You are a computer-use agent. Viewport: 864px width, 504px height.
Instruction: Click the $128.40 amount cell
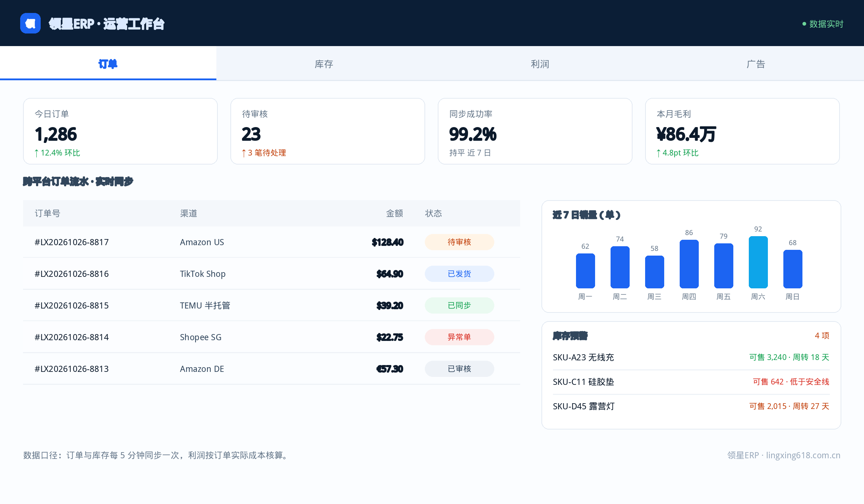[388, 242]
